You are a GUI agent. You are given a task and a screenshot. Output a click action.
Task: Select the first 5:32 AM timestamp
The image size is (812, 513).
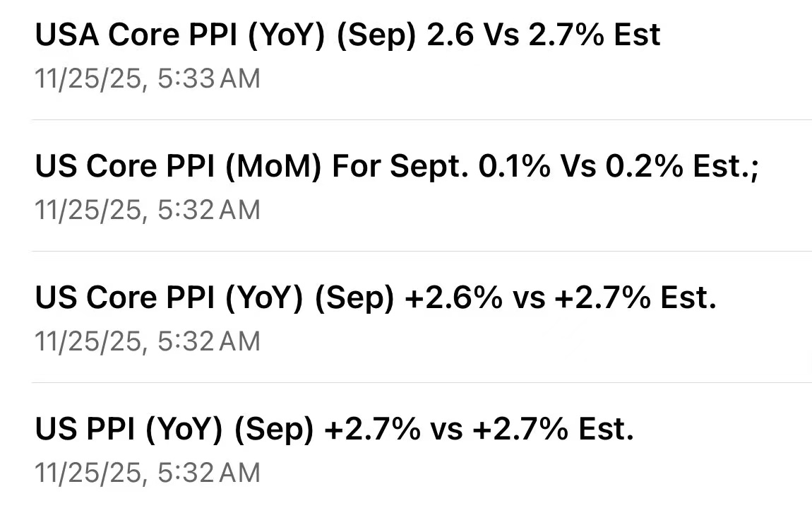(147, 209)
